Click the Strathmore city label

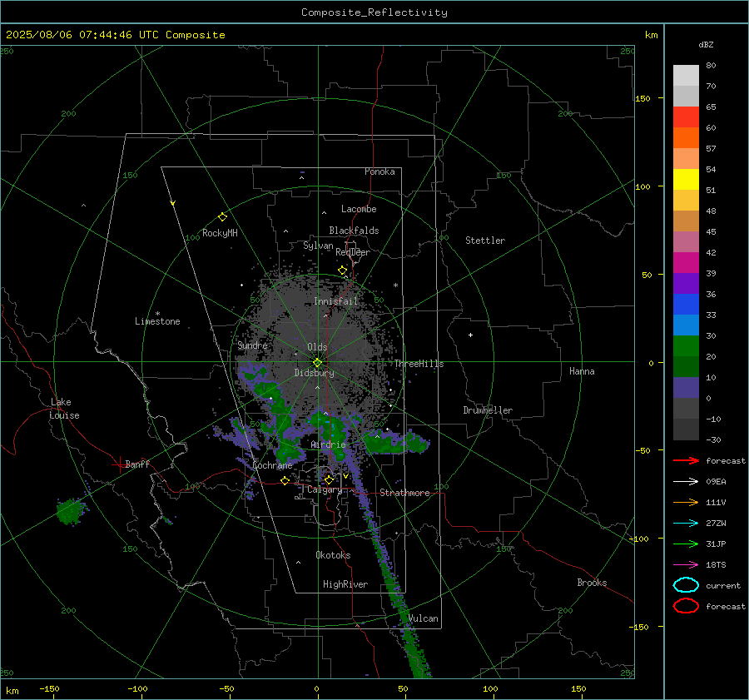point(404,493)
